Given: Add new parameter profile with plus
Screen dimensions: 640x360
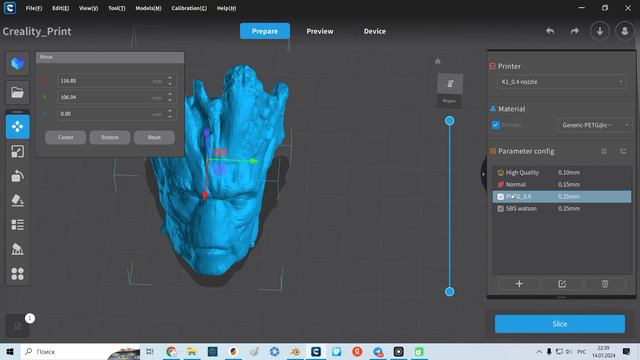Looking at the screenshot, I should point(519,284).
